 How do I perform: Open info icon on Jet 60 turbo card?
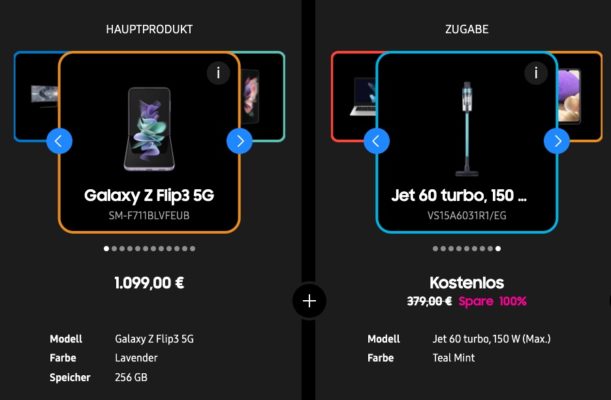point(536,73)
